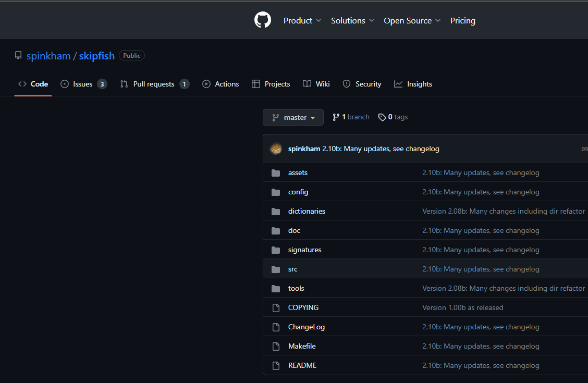Click the folder icon beside assets

(x=276, y=173)
